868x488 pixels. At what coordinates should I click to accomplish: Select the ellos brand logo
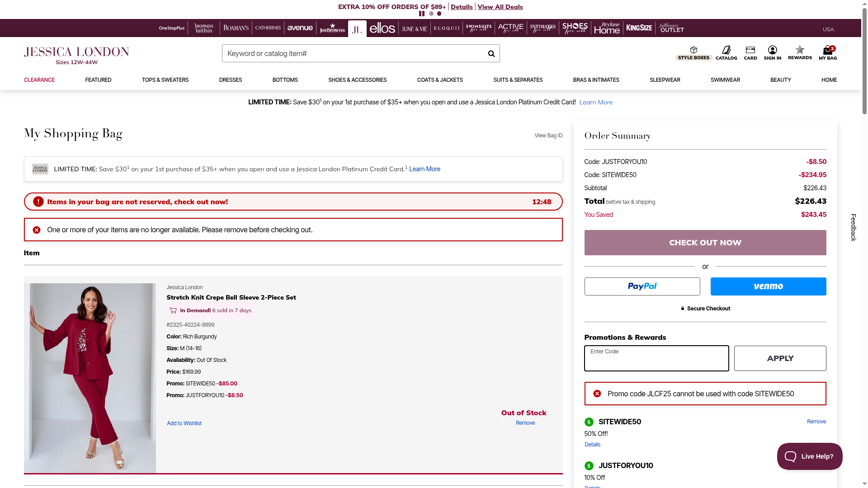pyautogui.click(x=382, y=28)
